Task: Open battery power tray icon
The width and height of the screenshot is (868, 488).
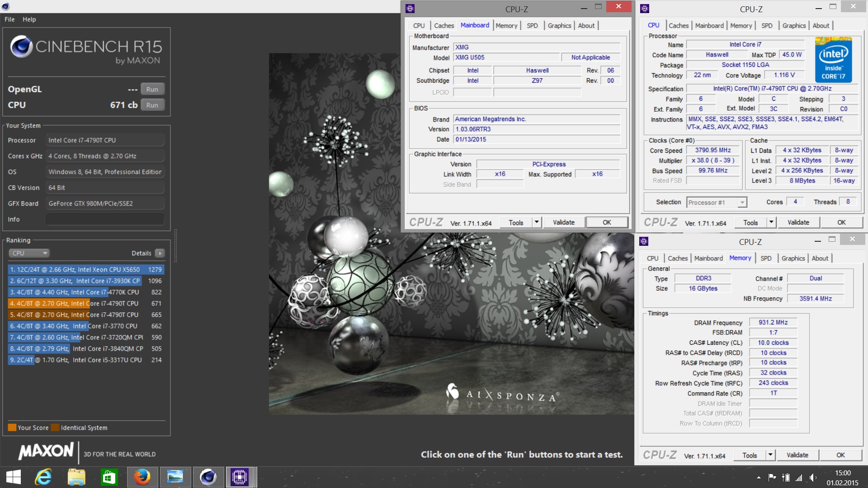Action: (x=786, y=478)
